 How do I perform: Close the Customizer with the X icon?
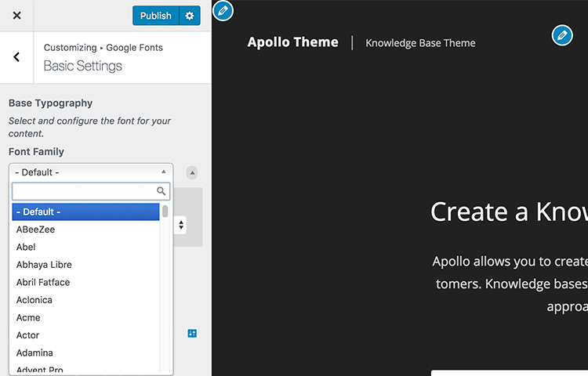[x=17, y=16]
